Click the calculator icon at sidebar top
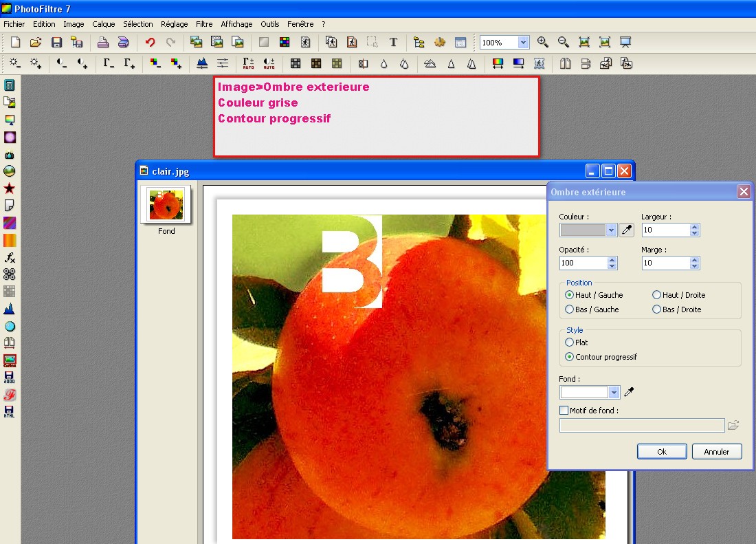Screen dimensions: 756x544 [9, 85]
